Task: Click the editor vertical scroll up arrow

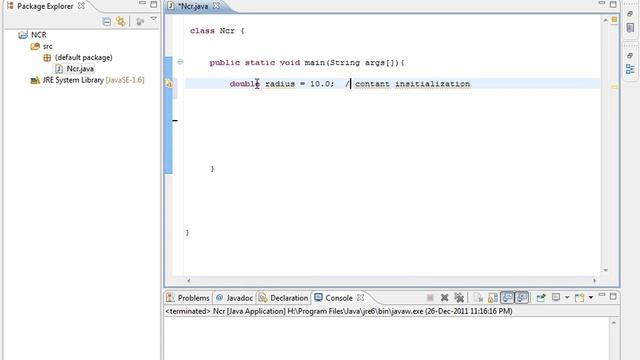Action: pyautogui.click(x=605, y=20)
